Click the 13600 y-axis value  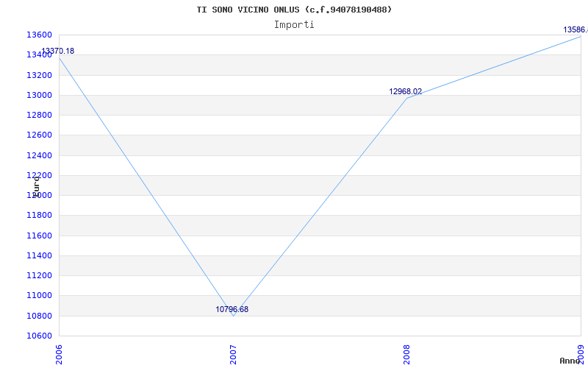[x=39, y=35]
